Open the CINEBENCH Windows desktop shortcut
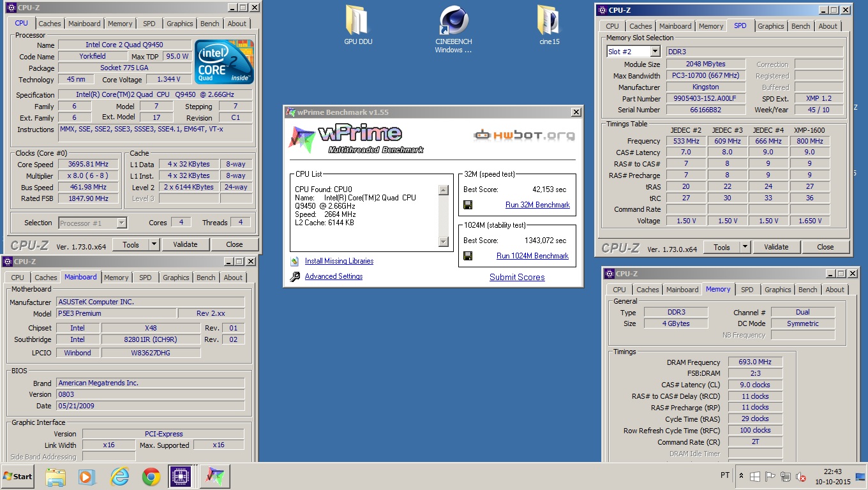Image resolution: width=868 pixels, height=490 pixels. [x=453, y=29]
